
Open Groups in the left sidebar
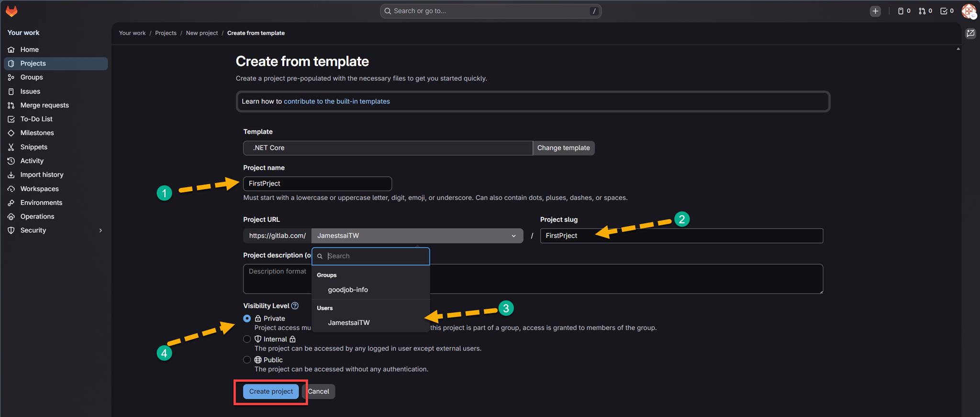[x=32, y=77]
